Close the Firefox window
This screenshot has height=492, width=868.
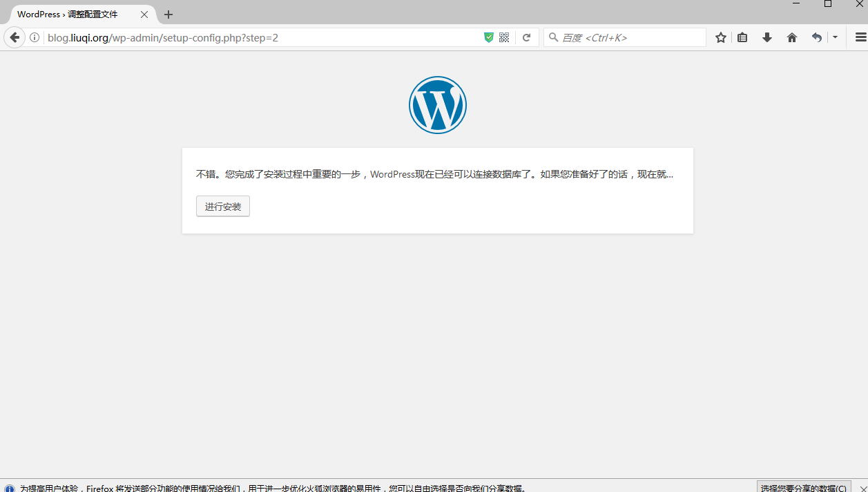[859, 4]
